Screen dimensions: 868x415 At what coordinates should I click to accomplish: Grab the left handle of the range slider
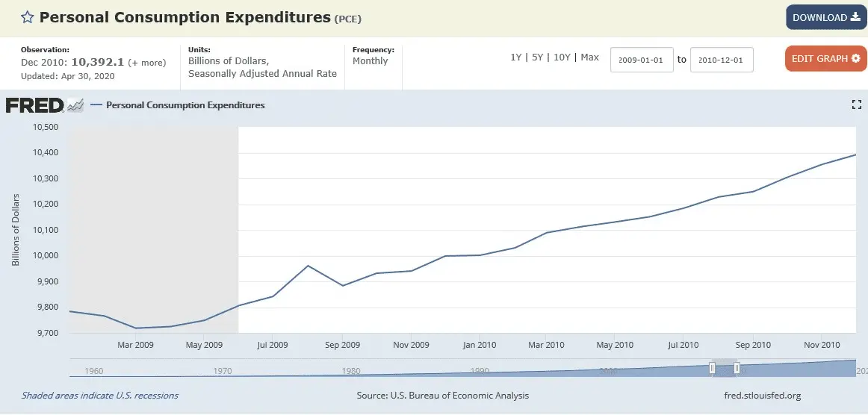click(x=712, y=368)
